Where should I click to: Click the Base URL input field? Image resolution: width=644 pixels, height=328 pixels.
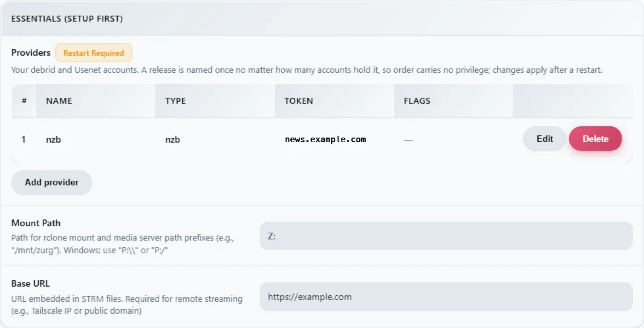(446, 297)
